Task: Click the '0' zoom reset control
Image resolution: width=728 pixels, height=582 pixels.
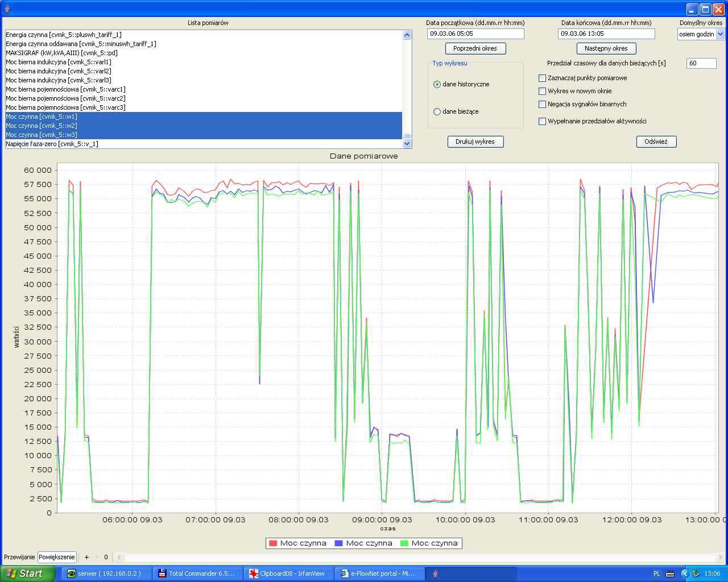Action: [106, 557]
